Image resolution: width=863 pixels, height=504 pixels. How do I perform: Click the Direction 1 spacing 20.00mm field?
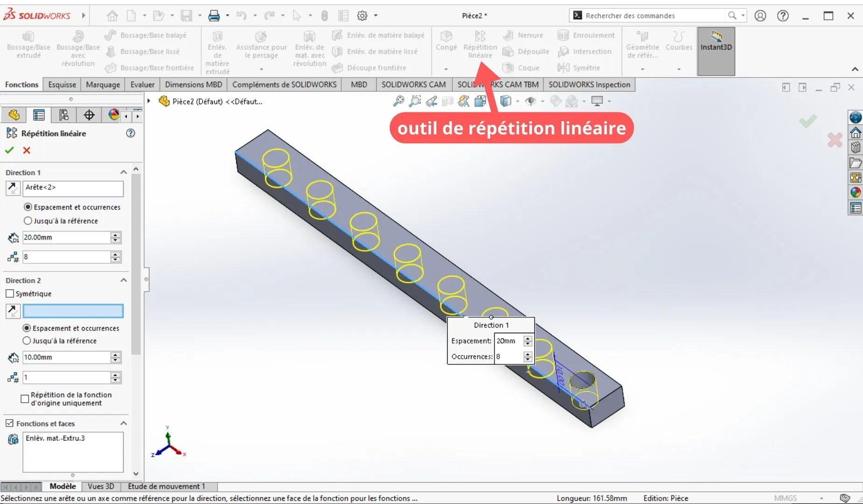click(66, 237)
